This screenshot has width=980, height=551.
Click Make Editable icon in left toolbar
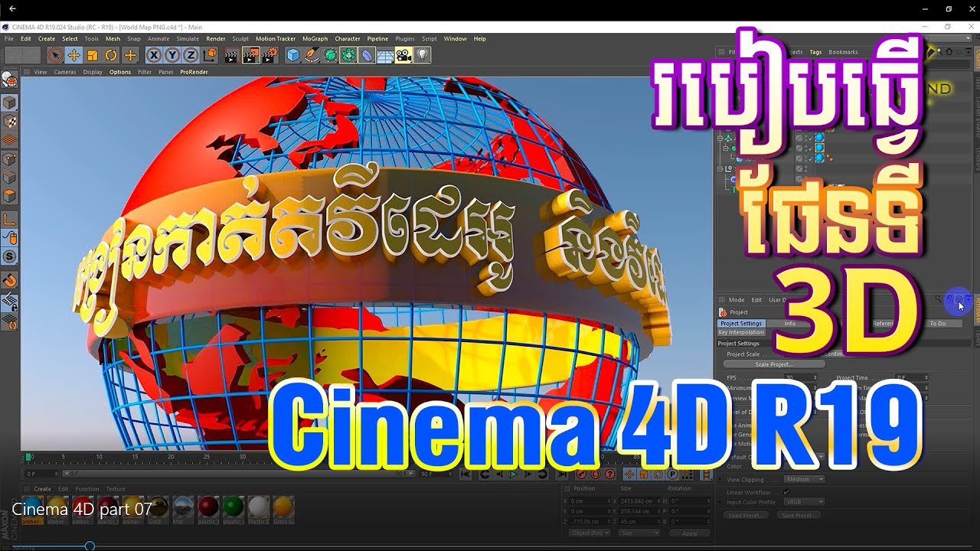9,80
